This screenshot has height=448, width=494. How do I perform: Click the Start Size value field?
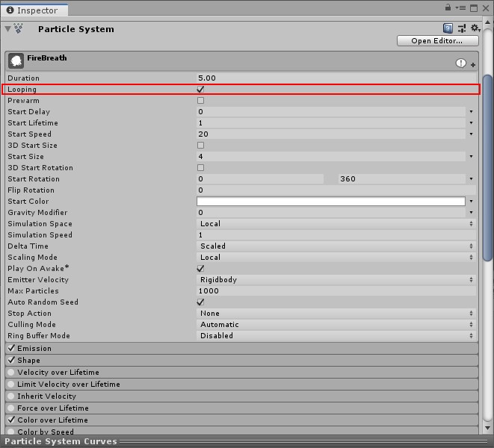331,157
